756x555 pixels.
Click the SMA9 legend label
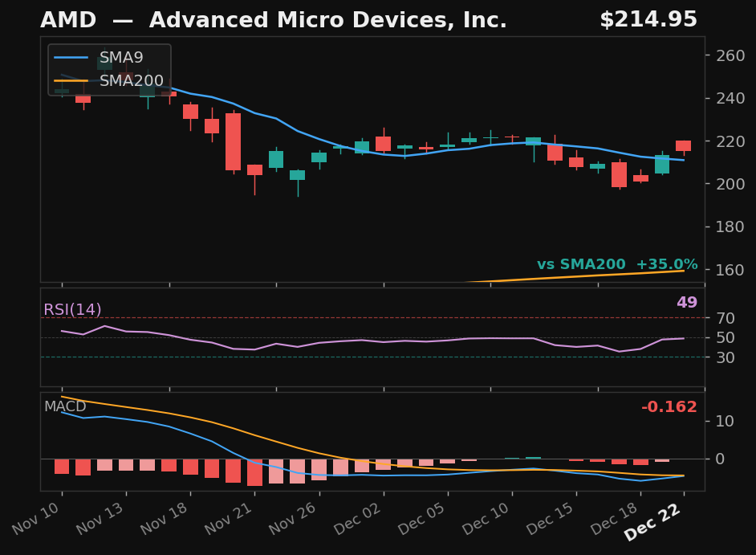(121, 58)
